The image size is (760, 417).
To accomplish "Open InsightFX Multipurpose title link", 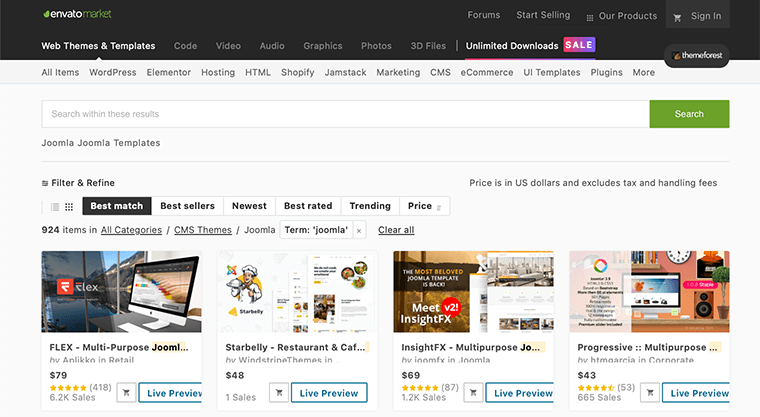I will click(473, 347).
